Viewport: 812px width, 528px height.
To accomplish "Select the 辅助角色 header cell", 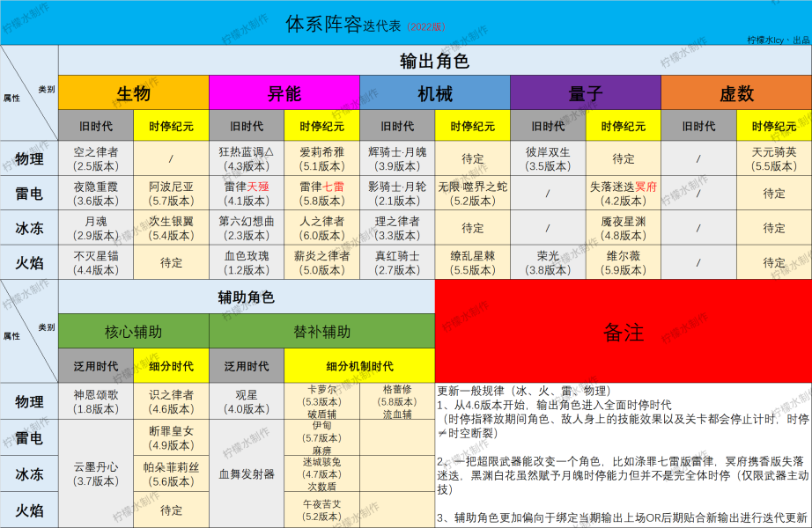I will [247, 297].
